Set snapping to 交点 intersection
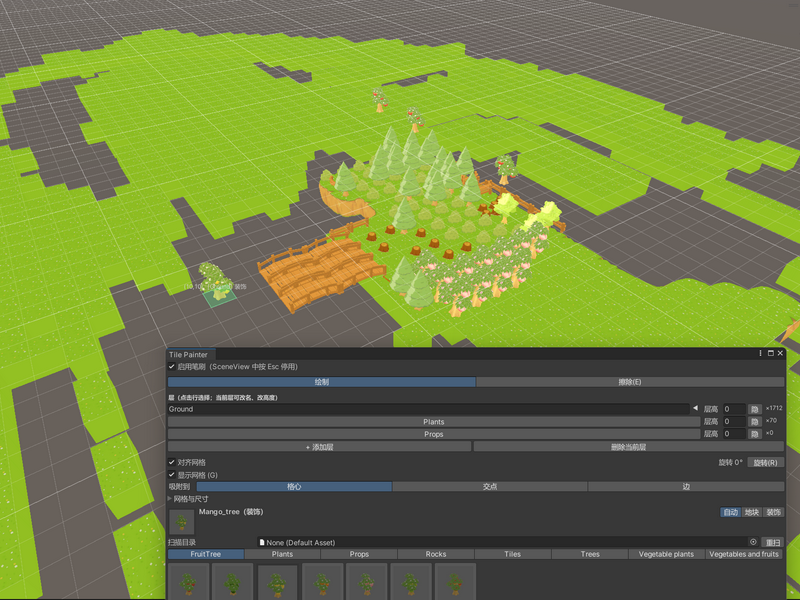800x600 pixels. click(490, 487)
